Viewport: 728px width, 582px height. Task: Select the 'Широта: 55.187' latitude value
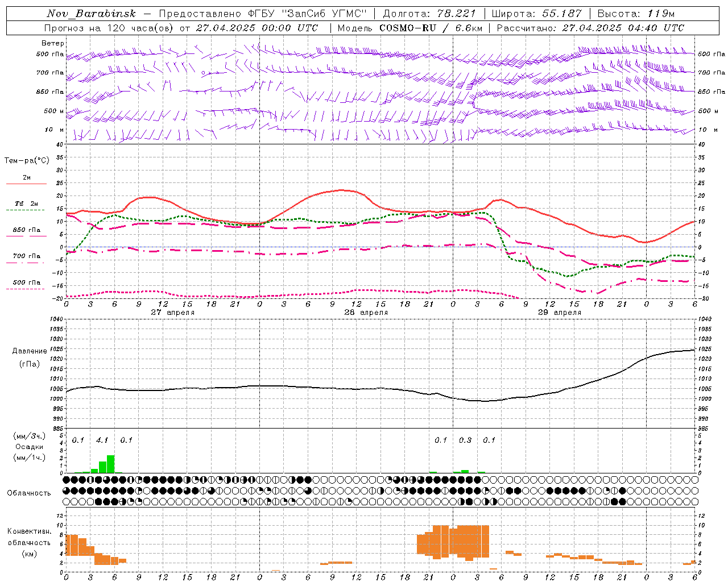click(537, 14)
